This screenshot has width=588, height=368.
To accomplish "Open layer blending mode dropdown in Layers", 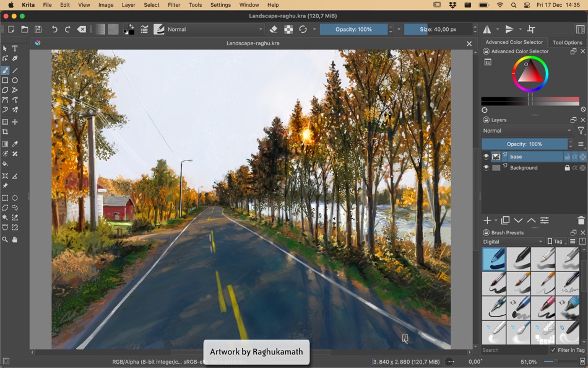I will 527,131.
